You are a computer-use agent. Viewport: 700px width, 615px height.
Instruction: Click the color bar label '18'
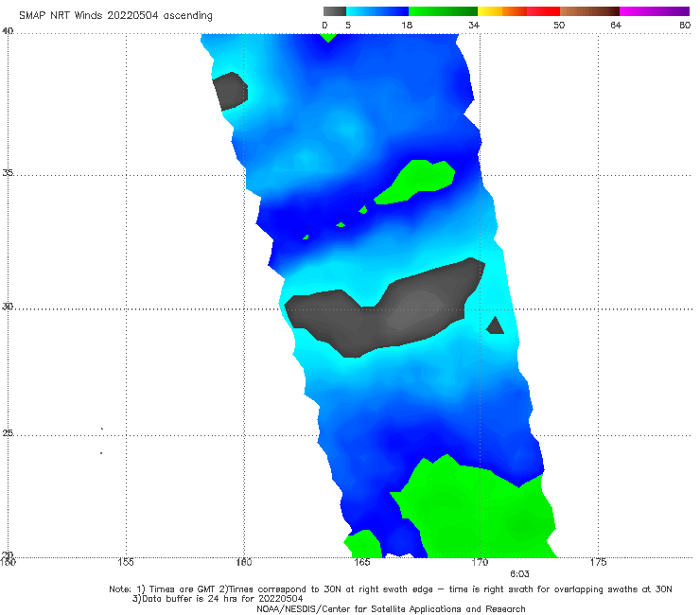point(407,26)
